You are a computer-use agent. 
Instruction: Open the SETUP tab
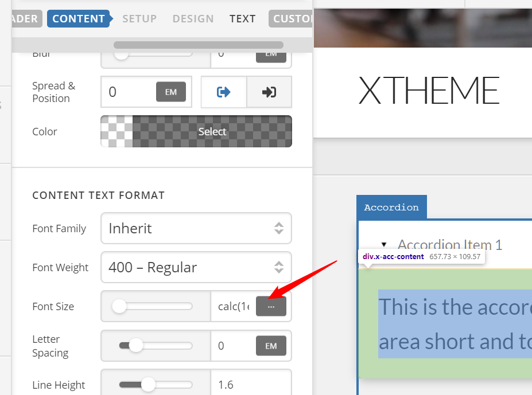139,19
